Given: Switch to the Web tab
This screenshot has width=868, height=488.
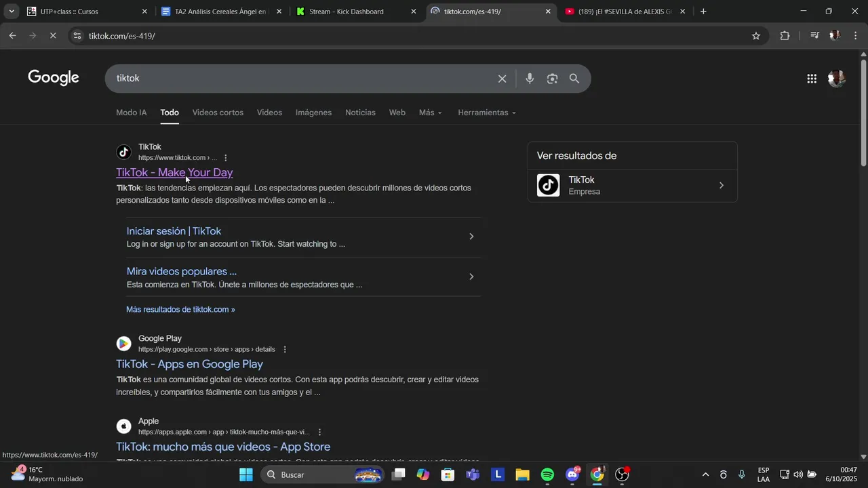Looking at the screenshot, I should (397, 113).
